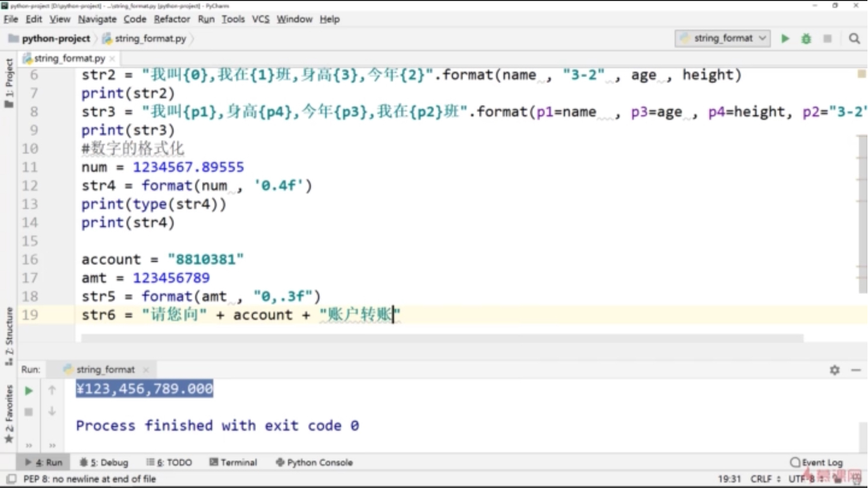This screenshot has height=488, width=868.
Task: Open the Window menu
Action: (x=294, y=19)
